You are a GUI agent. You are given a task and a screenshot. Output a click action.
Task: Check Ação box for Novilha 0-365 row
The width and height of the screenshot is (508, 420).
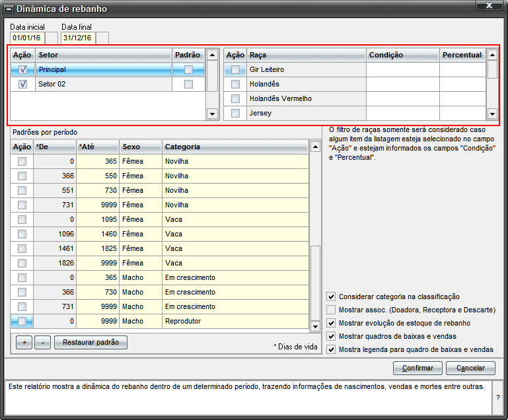coord(22,161)
